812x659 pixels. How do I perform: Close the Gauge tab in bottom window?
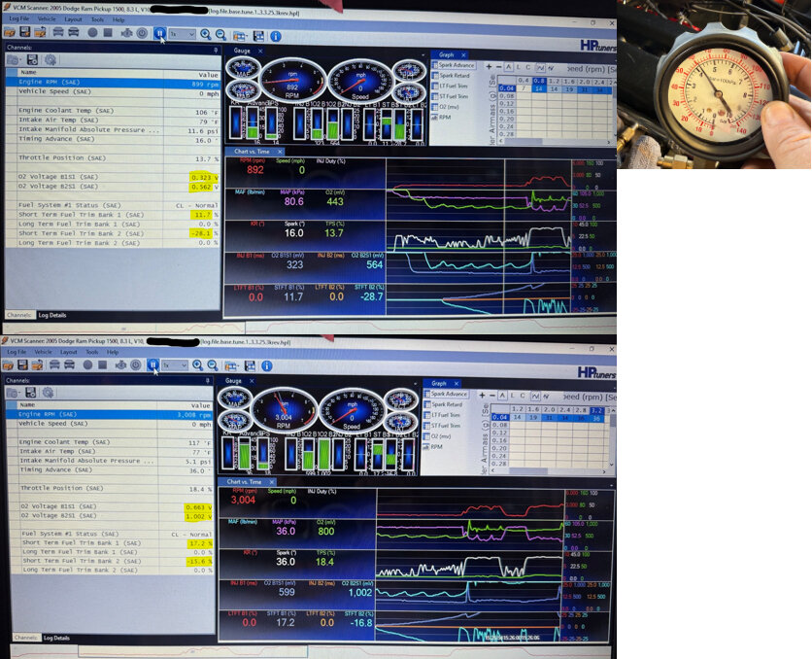tap(252, 381)
